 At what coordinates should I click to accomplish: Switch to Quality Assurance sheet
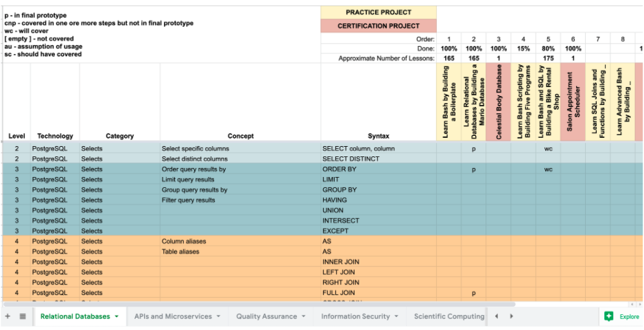266,316
